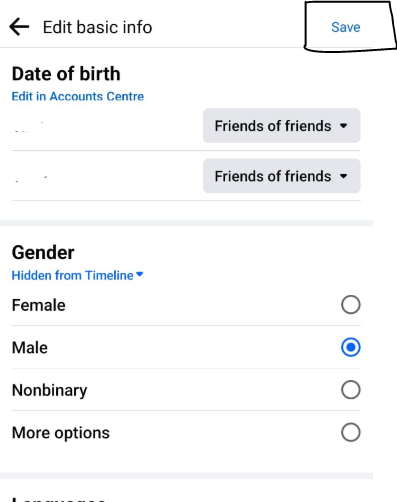Go back using the arrow icon
Viewport: 397px width, 502px height.
click(19, 27)
